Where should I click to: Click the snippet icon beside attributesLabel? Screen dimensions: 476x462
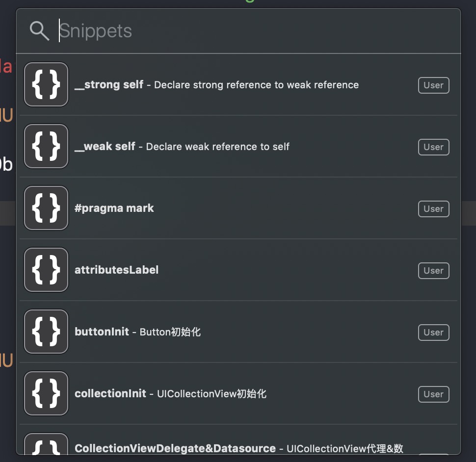46,270
